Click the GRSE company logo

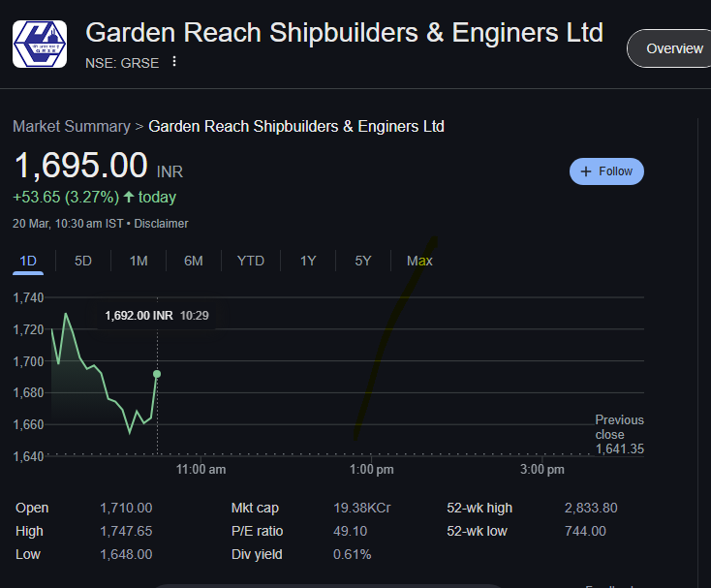tap(40, 44)
